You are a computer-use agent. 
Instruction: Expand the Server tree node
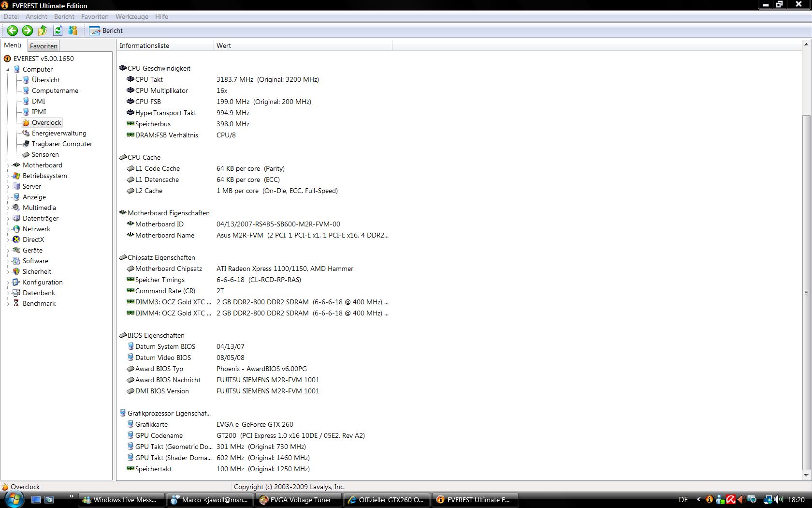tap(8, 187)
